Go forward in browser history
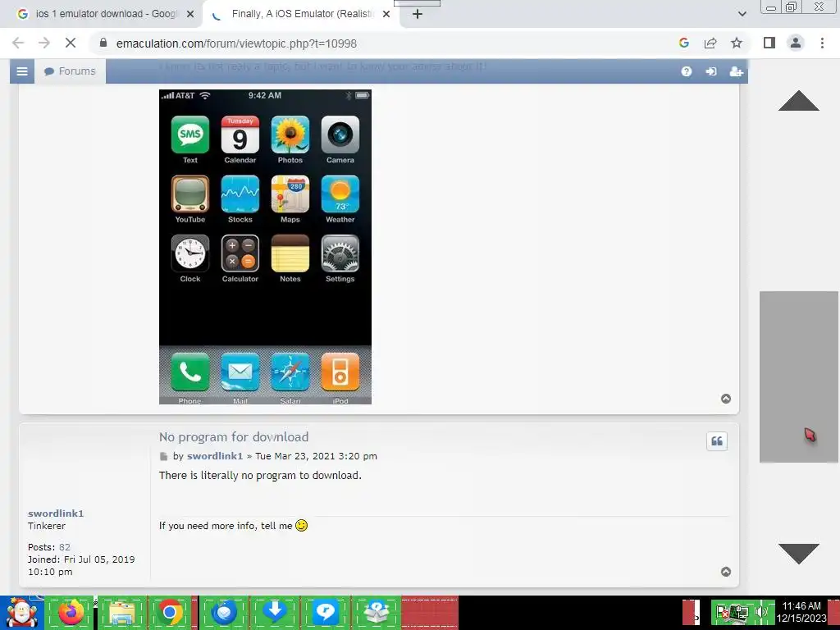Viewport: 840px width, 630px height. (44, 43)
